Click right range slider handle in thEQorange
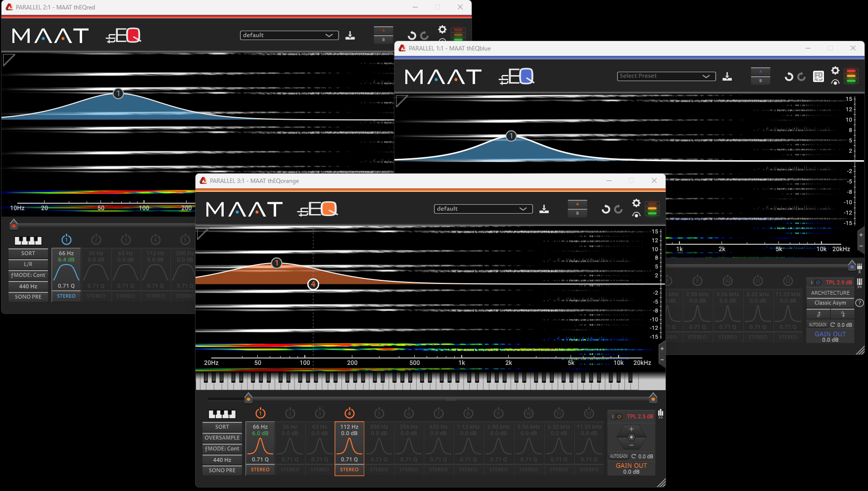 coord(653,398)
